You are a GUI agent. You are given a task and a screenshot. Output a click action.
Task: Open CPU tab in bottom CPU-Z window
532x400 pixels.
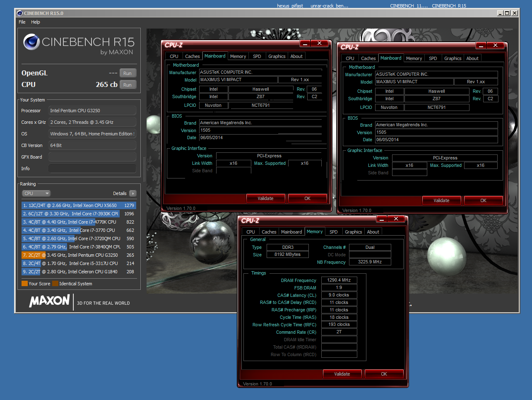250,232
